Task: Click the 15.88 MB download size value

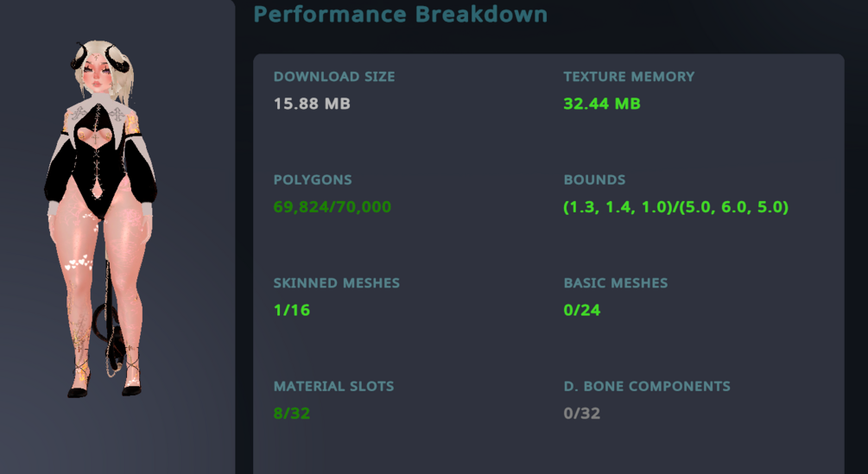Action: (312, 104)
